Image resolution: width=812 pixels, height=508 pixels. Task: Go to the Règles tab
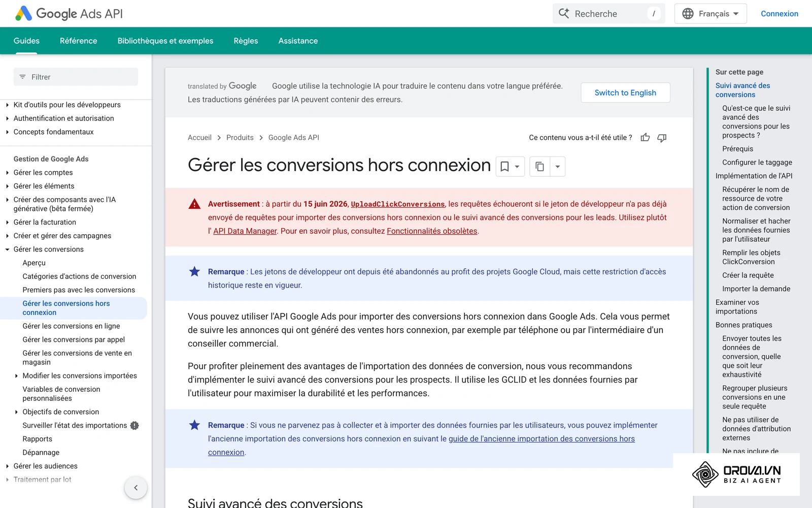coord(246,41)
